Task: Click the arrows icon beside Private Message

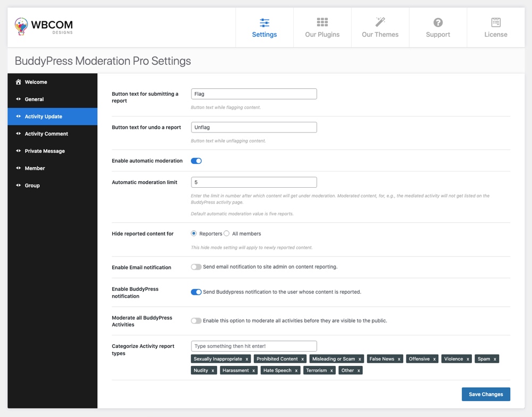Action: click(x=18, y=151)
